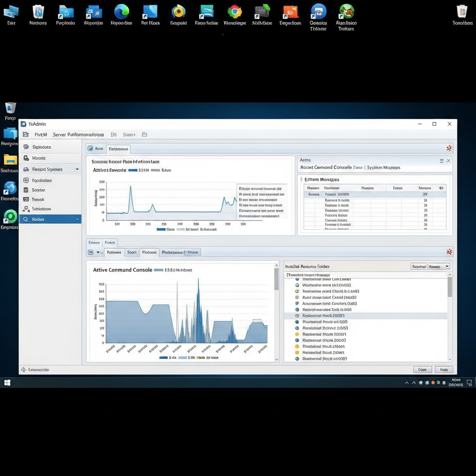Open the hamburger menu in the Alerts panel
Image resolution: width=476 pixels, height=476 pixels.
(442, 160)
